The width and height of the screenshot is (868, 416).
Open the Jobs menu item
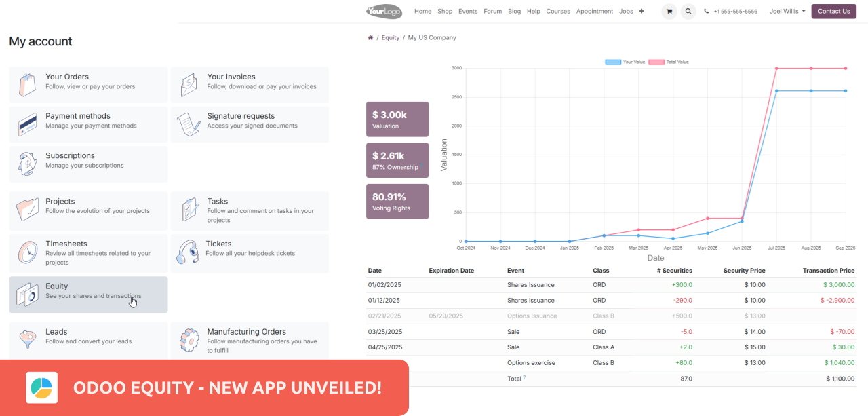click(626, 12)
